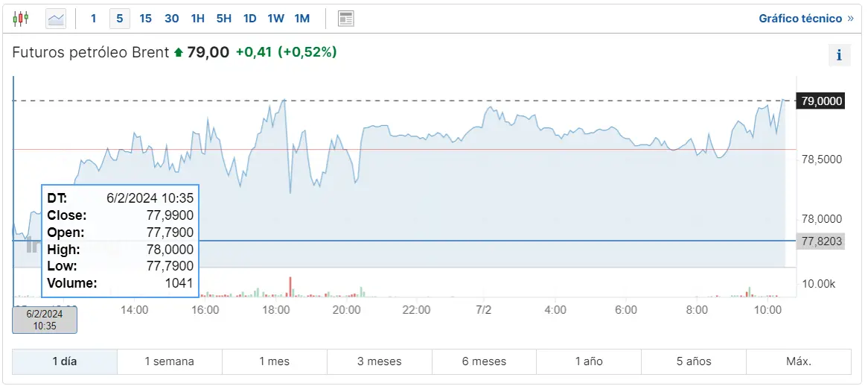
Task: Switch to the 1 mes range tab
Action: tap(274, 361)
